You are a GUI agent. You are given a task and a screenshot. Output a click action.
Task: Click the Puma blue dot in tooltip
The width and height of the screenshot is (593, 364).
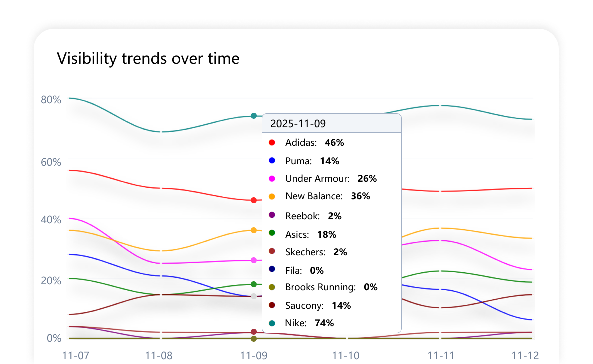(x=272, y=161)
